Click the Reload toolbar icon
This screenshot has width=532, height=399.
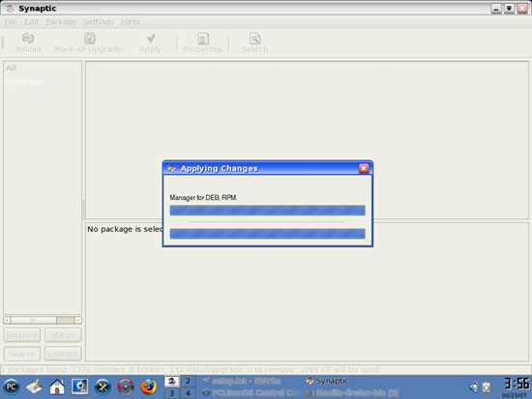click(x=28, y=38)
